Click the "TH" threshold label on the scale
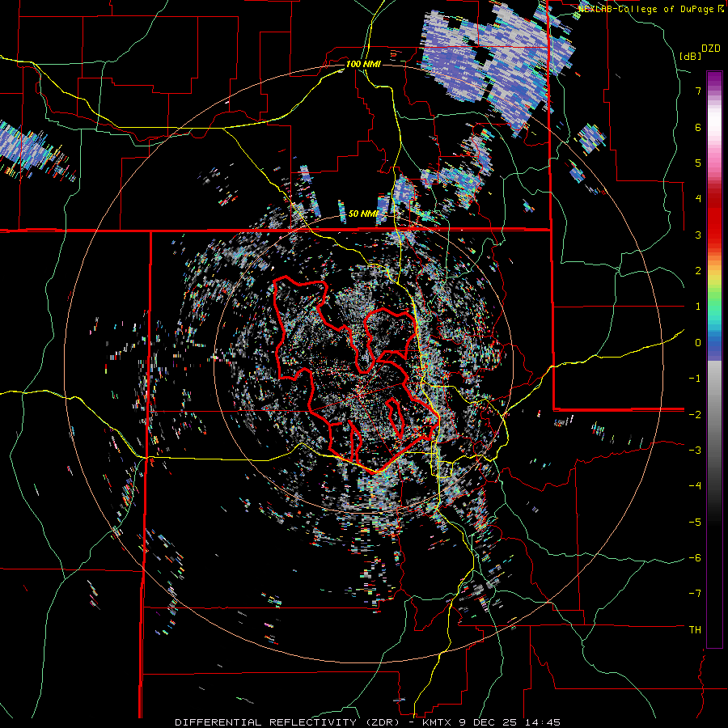 tap(695, 630)
